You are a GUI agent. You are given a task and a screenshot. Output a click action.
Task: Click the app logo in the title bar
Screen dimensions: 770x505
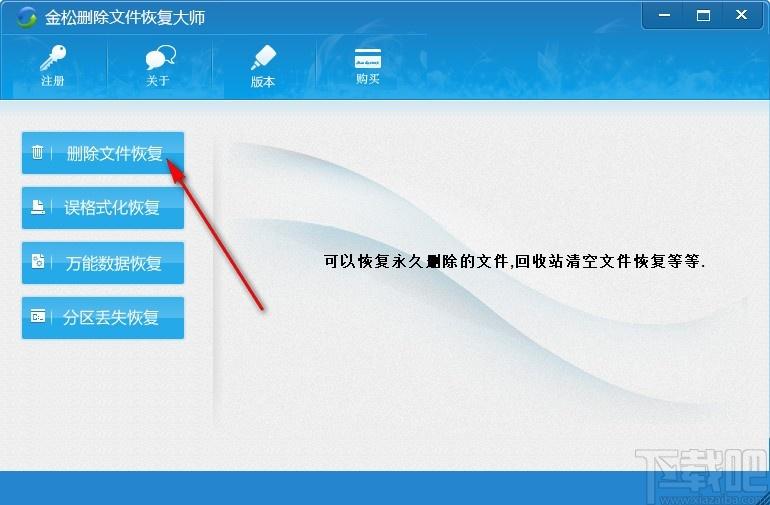26,18
